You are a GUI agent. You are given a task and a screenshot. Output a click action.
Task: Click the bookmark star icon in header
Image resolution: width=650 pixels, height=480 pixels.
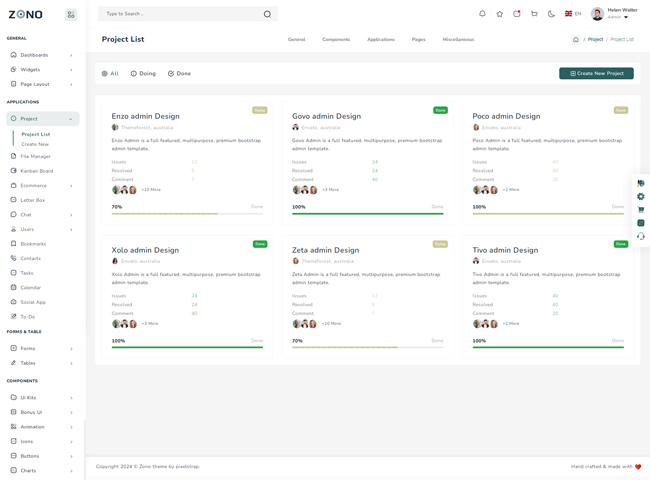[x=500, y=14]
